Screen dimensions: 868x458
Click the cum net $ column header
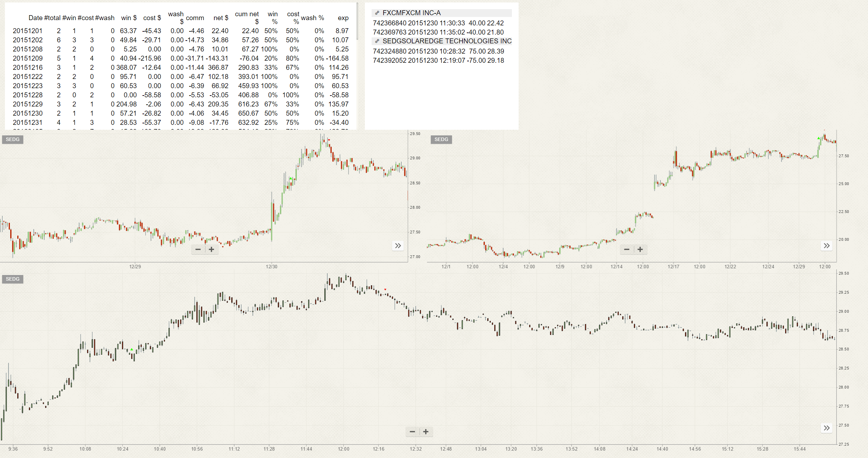tap(247, 18)
